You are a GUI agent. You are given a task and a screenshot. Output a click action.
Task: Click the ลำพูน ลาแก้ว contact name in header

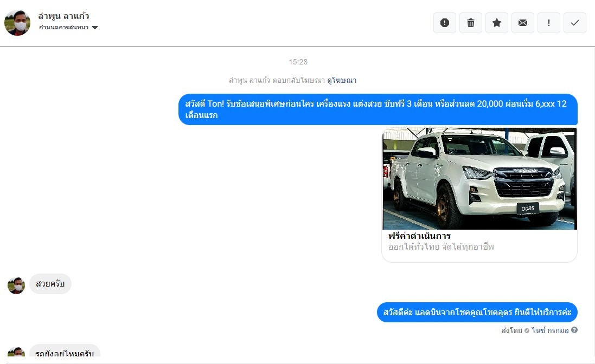tap(63, 16)
